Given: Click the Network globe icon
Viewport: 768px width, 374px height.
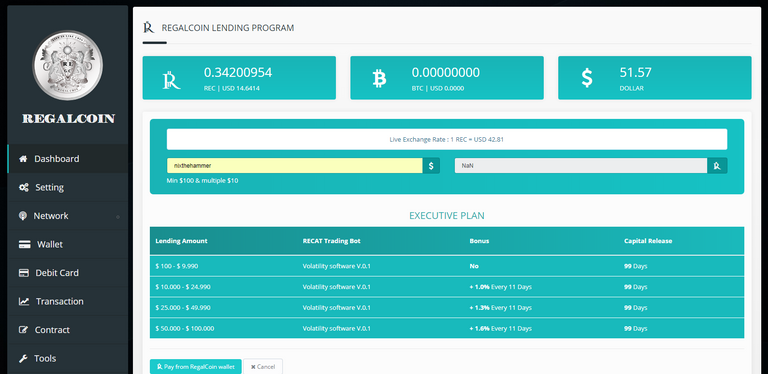Looking at the screenshot, I should (x=23, y=216).
